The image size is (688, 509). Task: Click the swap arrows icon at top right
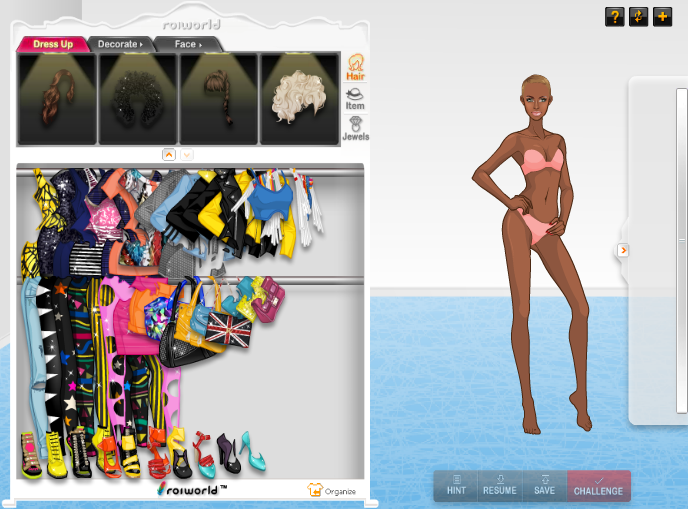[638, 17]
